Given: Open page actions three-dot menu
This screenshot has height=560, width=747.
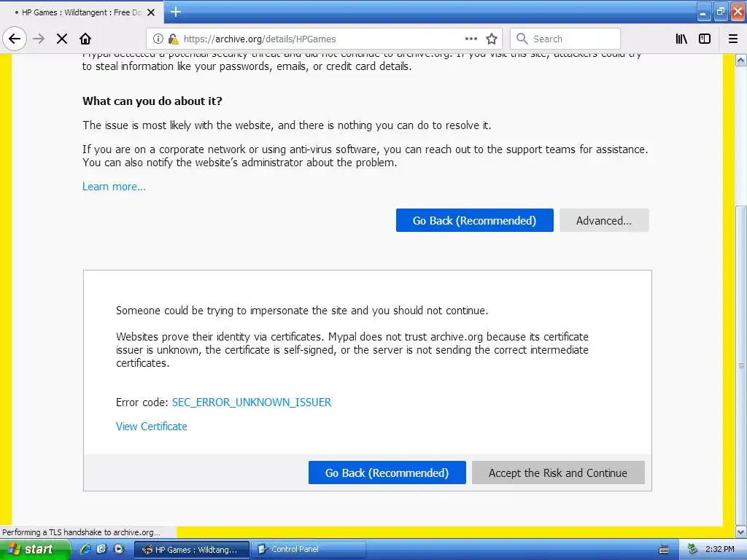Looking at the screenshot, I should pyautogui.click(x=471, y=39).
